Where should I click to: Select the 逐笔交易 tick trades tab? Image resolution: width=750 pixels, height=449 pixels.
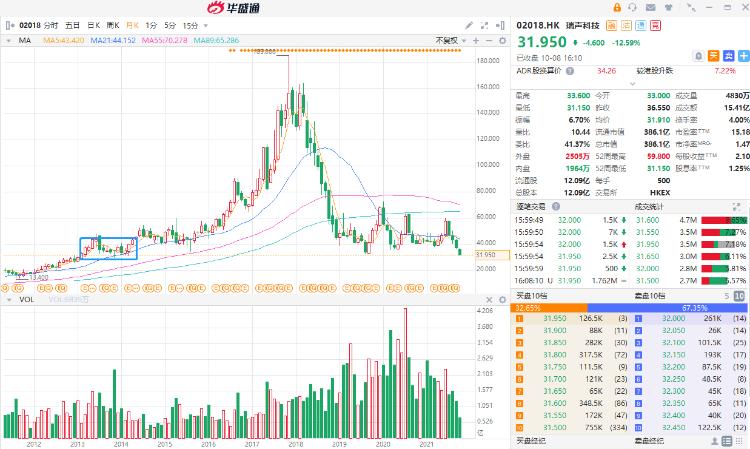[x=530, y=207]
